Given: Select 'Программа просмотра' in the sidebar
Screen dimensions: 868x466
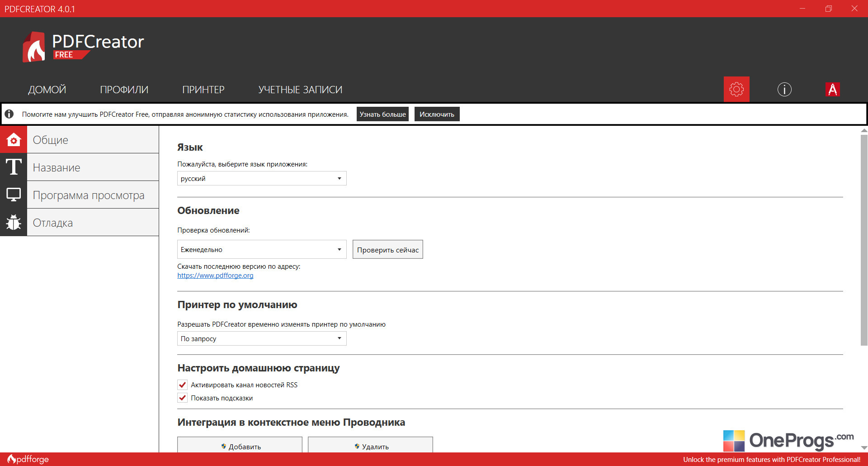Looking at the screenshot, I should click(93, 195).
